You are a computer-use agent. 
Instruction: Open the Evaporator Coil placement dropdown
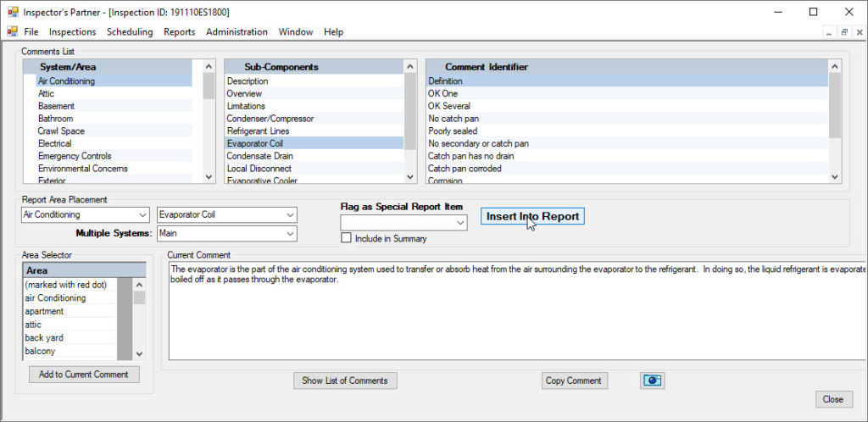click(291, 215)
